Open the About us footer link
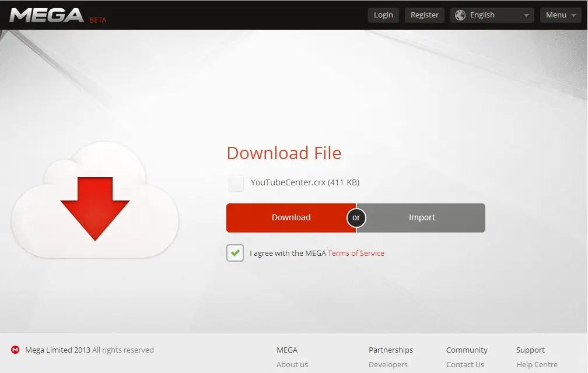Image resolution: width=588 pixels, height=373 pixels. pyautogui.click(x=292, y=364)
